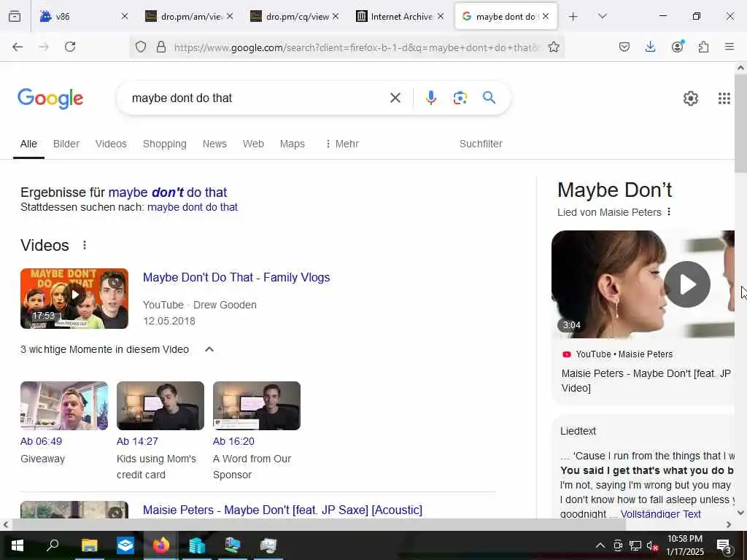Clear the Google search box
Image resolution: width=747 pixels, height=560 pixels.
click(395, 98)
